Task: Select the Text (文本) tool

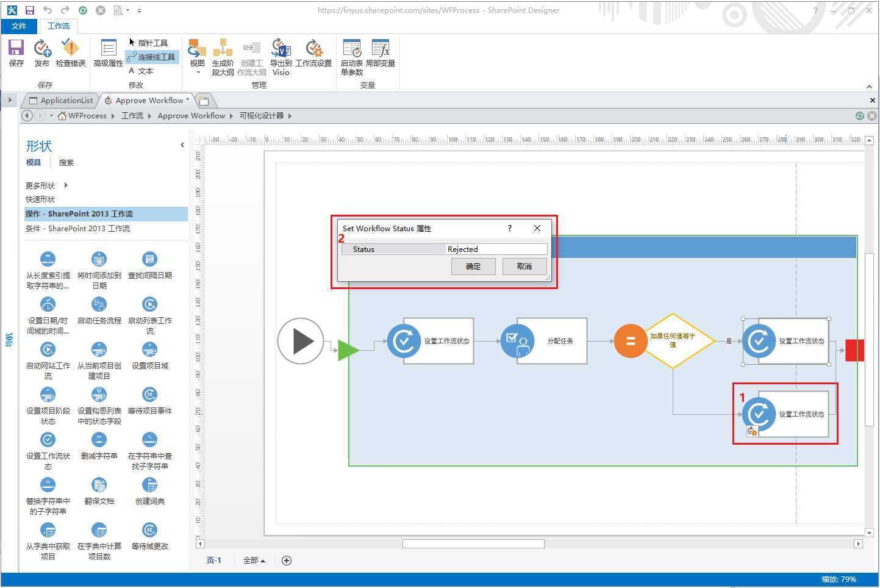Action: [x=141, y=71]
